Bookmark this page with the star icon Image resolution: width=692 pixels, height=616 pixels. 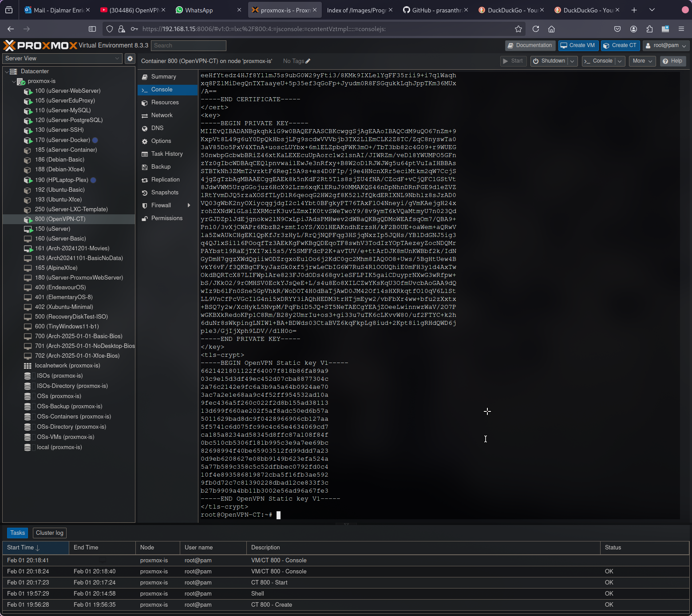click(518, 29)
